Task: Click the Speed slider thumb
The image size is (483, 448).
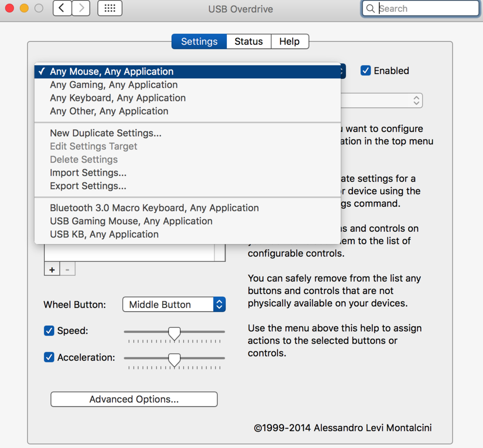Action: 175,334
